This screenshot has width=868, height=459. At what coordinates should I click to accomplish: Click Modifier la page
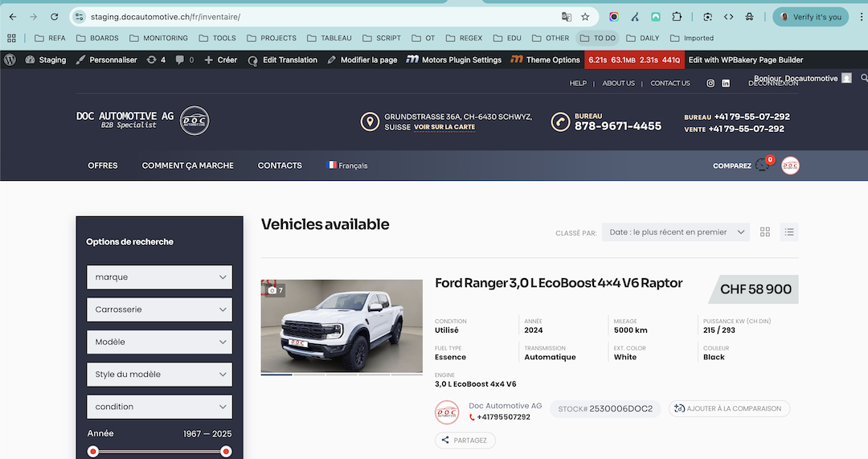tap(362, 59)
